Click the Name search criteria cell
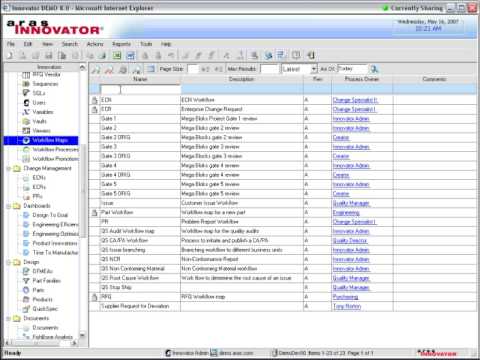 (140, 89)
